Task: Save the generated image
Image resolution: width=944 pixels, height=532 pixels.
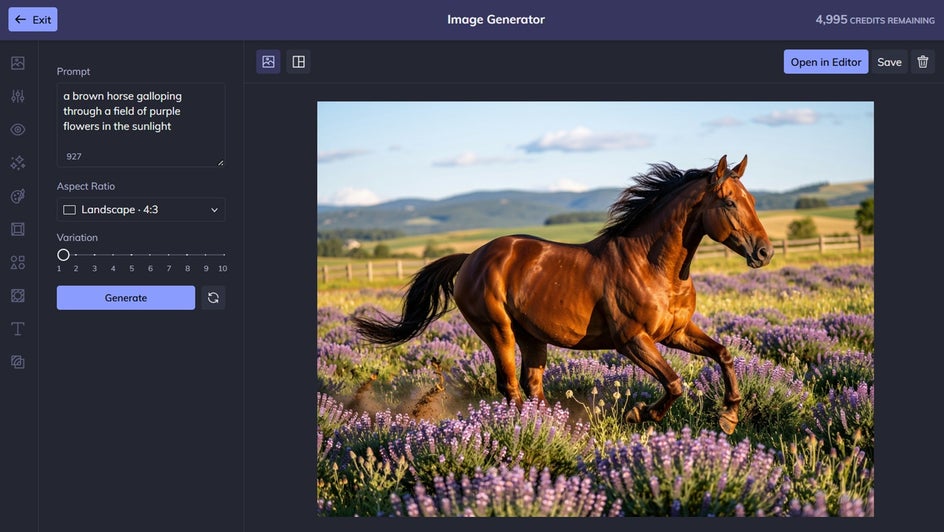Action: click(x=889, y=61)
